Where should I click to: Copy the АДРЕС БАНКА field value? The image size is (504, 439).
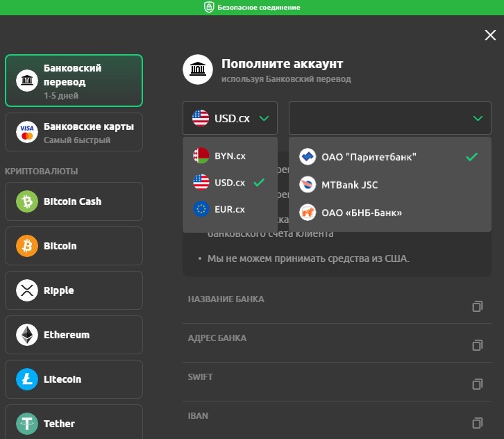tap(478, 345)
